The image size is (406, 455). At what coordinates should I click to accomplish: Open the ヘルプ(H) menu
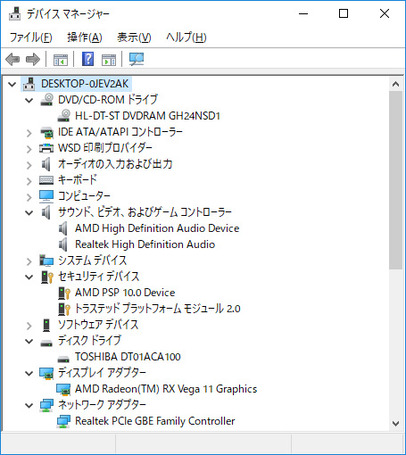click(186, 37)
